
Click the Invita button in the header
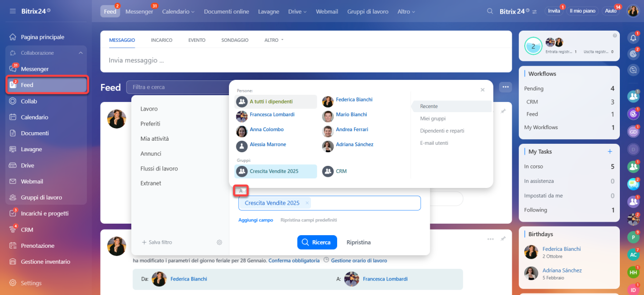tap(554, 11)
